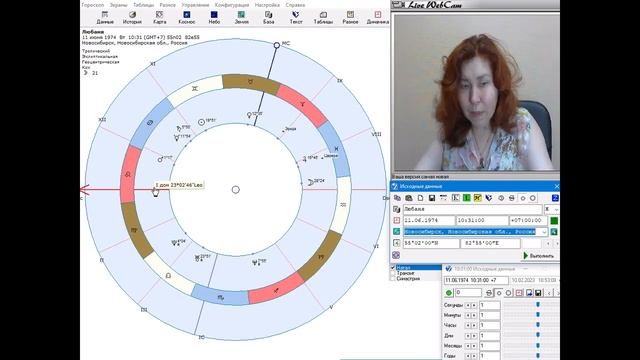Increase the Дни step arrow
Image resolution: width=640 pixels, height=360 pixels.
click(474, 336)
